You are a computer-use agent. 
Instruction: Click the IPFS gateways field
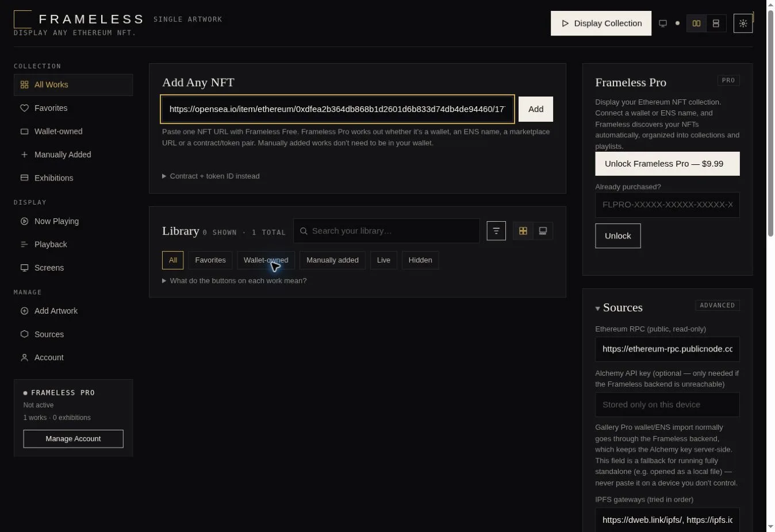[x=667, y=520]
